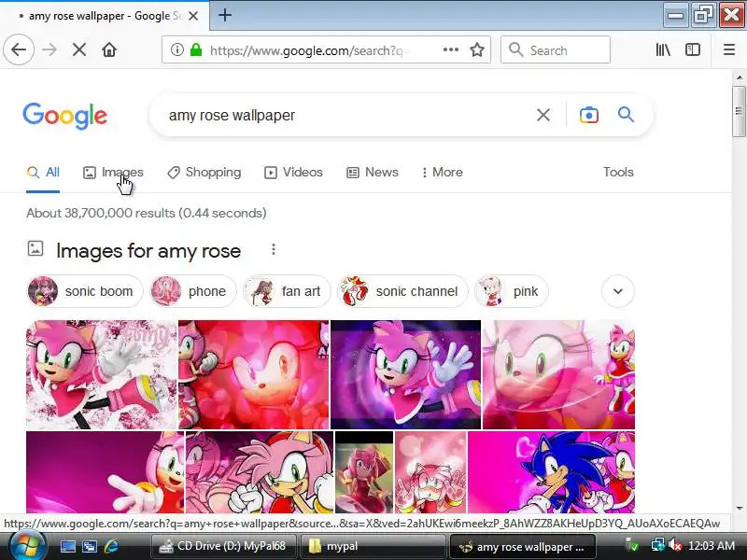Click the Google logo
Image resolution: width=747 pixels, height=560 pixels.
point(64,116)
